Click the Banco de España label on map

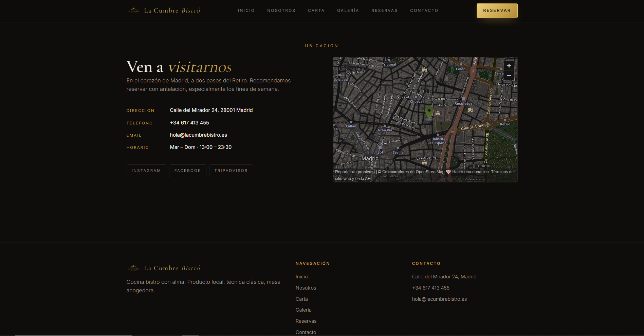click(x=438, y=141)
